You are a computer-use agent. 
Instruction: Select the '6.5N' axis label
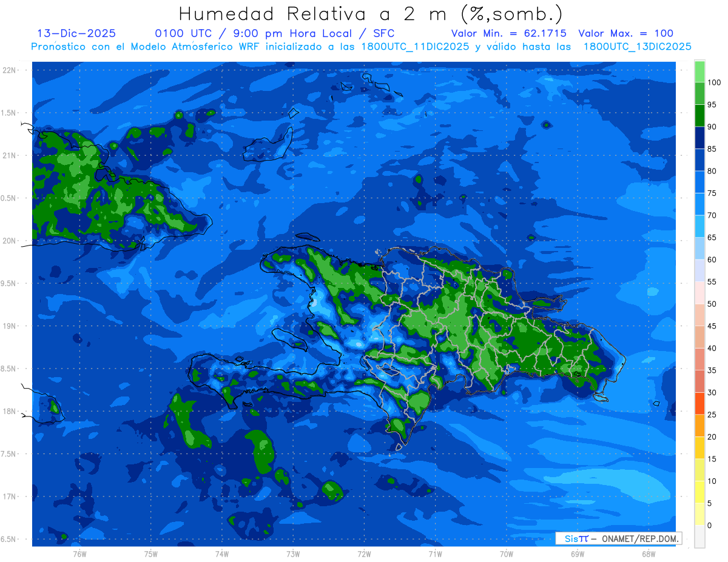(8, 539)
